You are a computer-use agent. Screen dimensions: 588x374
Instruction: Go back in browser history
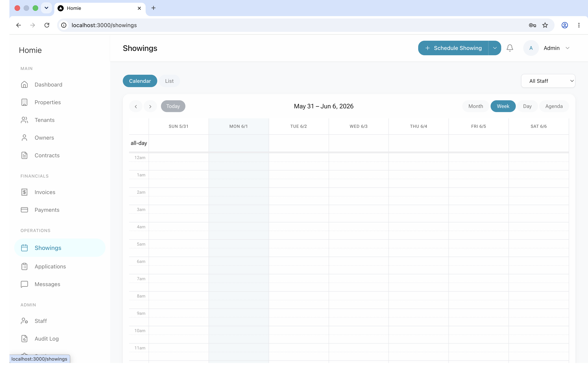point(18,25)
